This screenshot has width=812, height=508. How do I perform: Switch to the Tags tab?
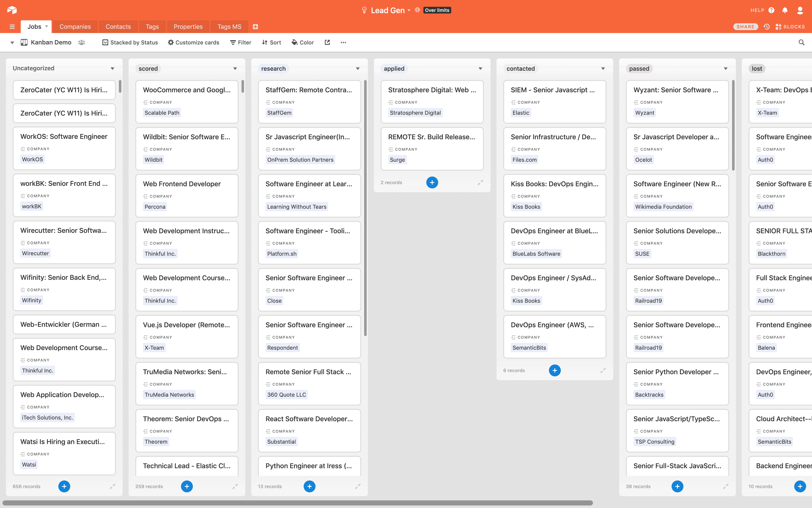pyautogui.click(x=152, y=26)
